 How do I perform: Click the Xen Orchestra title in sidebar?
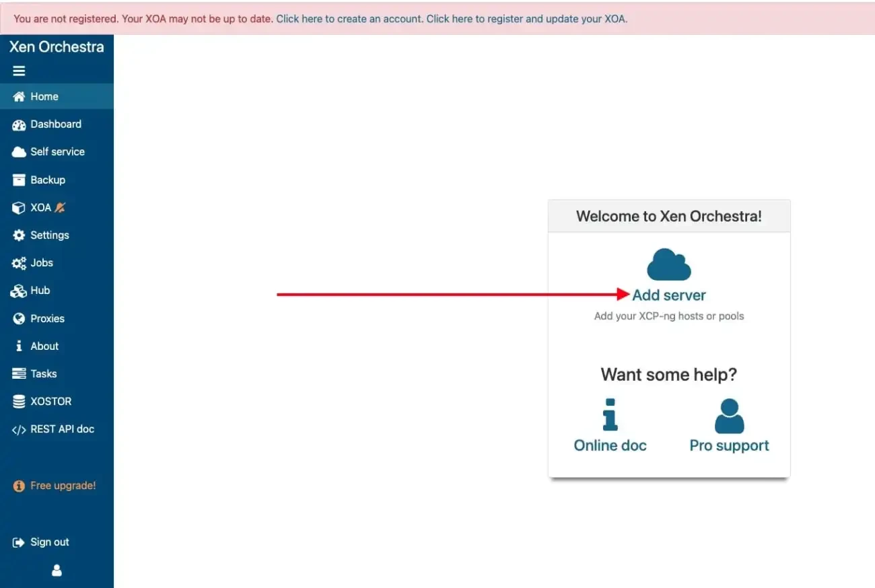[x=57, y=47]
